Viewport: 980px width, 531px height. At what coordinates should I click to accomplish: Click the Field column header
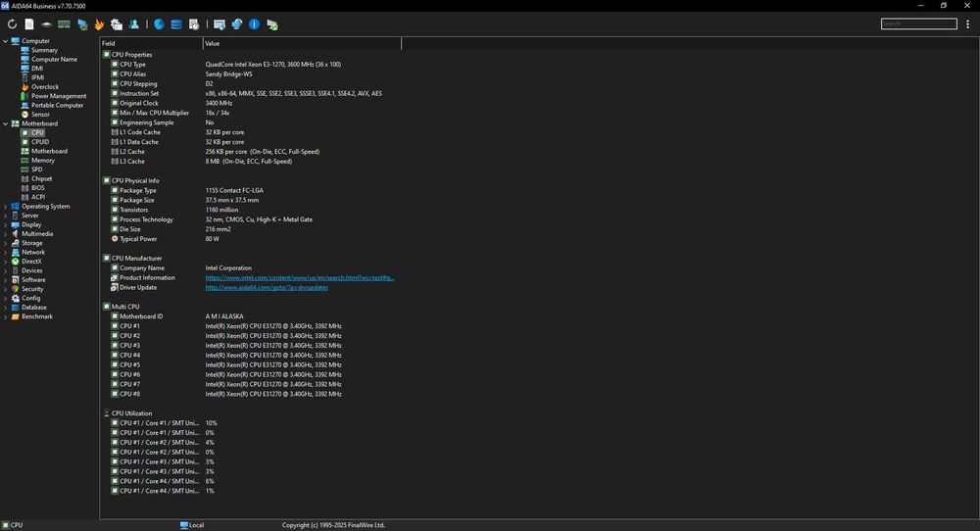(151, 44)
